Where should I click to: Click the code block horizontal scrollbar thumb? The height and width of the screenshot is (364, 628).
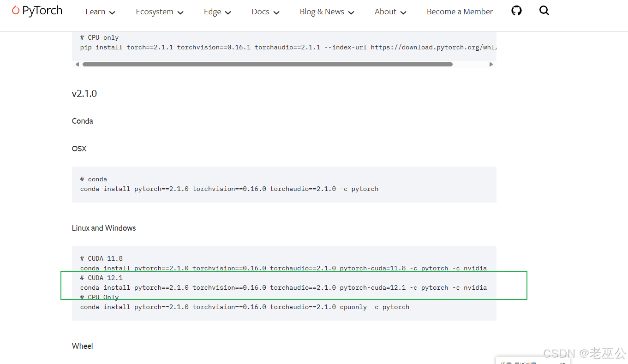tap(268, 65)
